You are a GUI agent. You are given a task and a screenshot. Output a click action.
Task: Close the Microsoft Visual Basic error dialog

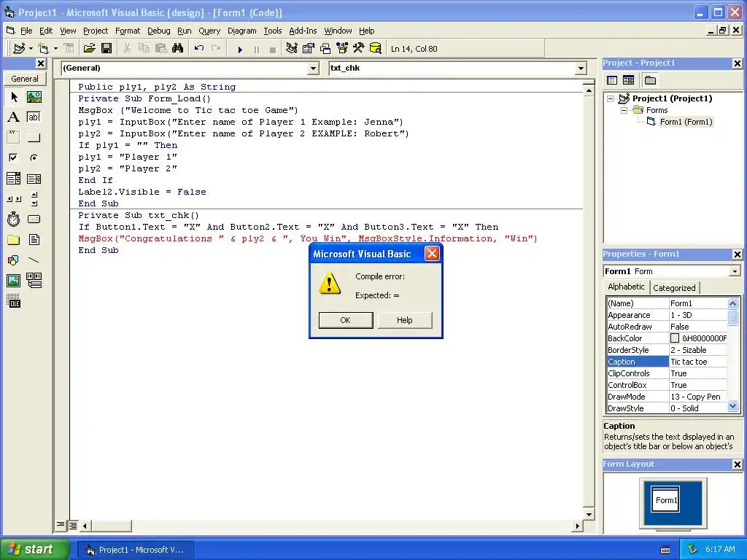tap(432, 253)
